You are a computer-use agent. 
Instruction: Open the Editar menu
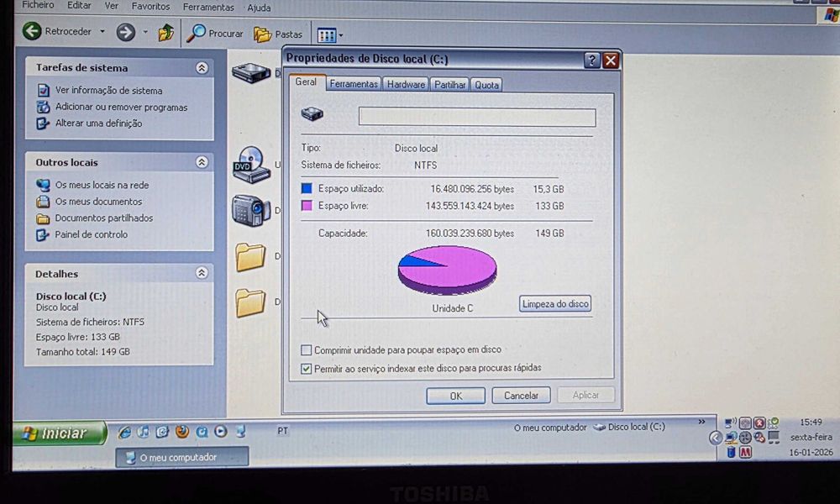pos(79,5)
